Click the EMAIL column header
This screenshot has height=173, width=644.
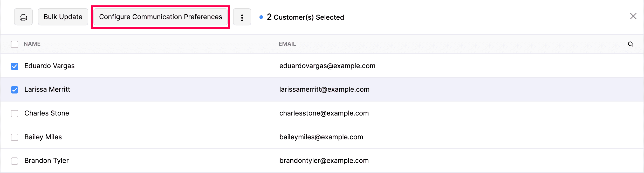pyautogui.click(x=287, y=44)
